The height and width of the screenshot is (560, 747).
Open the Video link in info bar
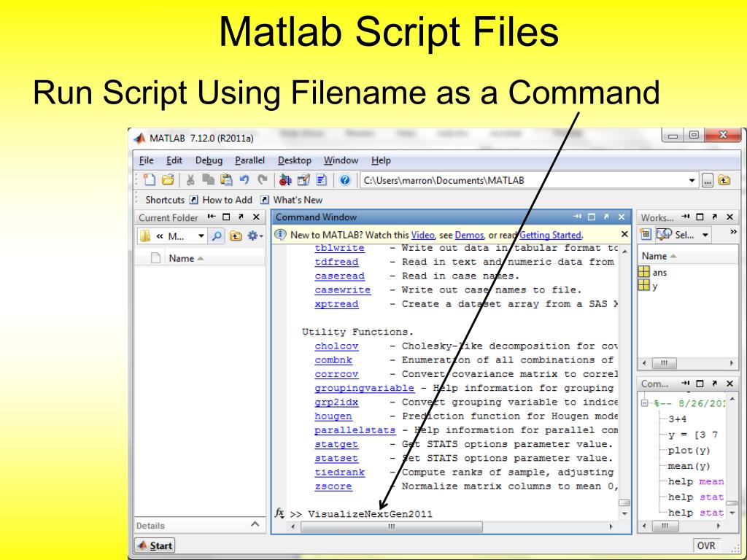coord(423,235)
